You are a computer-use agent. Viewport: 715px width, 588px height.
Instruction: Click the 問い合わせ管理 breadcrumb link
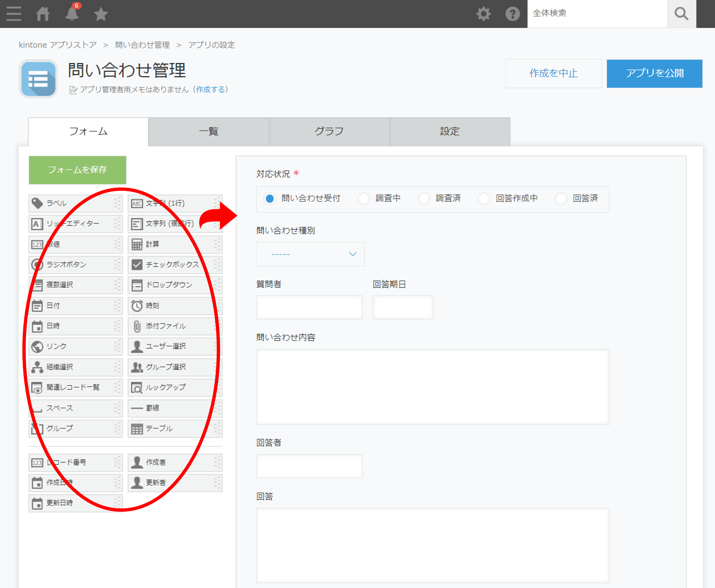tap(142, 45)
